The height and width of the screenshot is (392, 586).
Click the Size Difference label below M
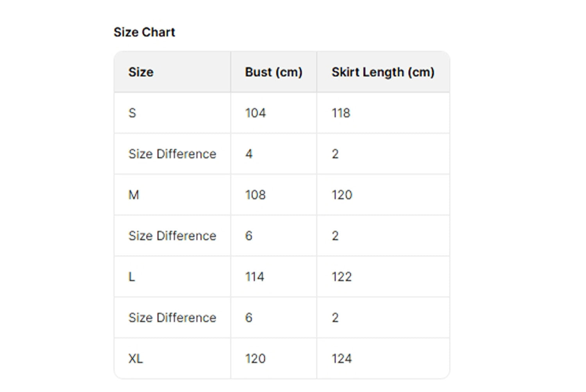click(172, 236)
